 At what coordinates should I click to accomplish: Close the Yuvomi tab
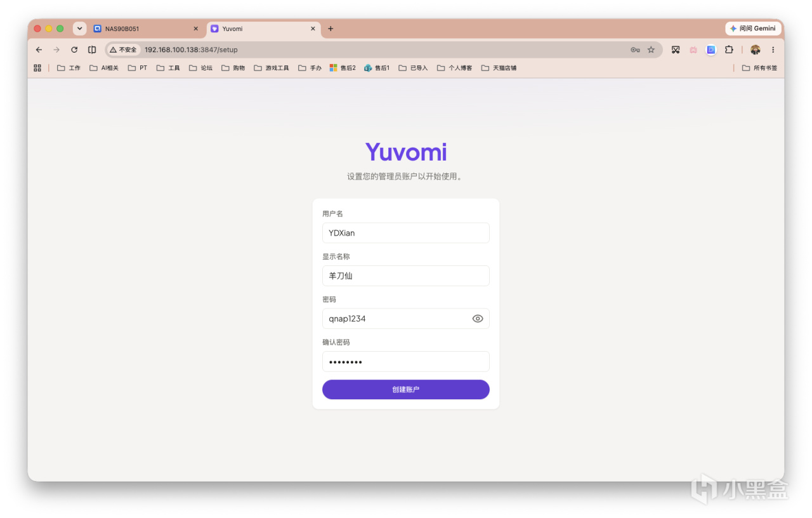(x=313, y=29)
